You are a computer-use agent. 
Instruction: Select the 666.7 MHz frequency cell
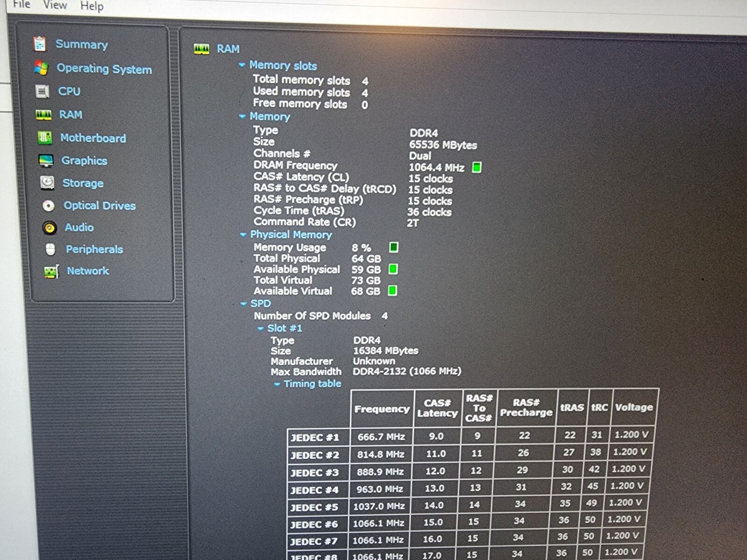381,437
